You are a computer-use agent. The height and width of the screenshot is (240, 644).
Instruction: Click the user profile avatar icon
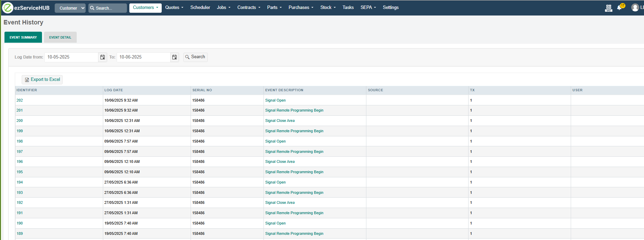pos(635,8)
